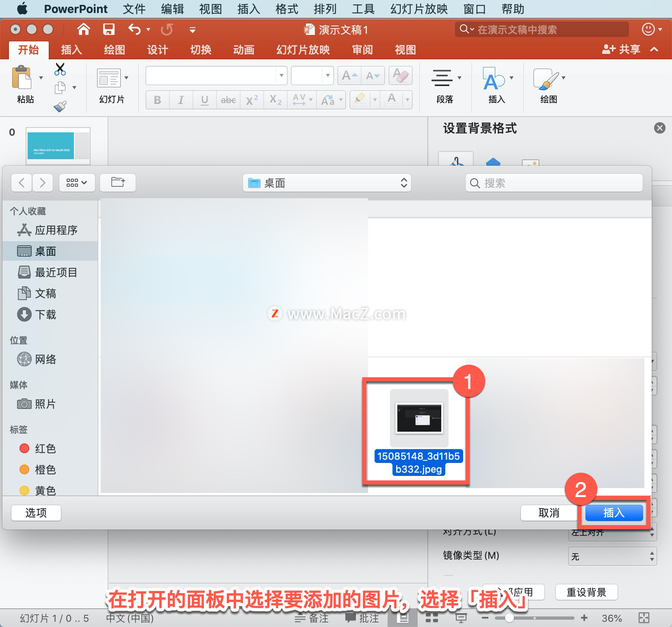
Task: Toggle Bold formatting
Action: (x=157, y=100)
